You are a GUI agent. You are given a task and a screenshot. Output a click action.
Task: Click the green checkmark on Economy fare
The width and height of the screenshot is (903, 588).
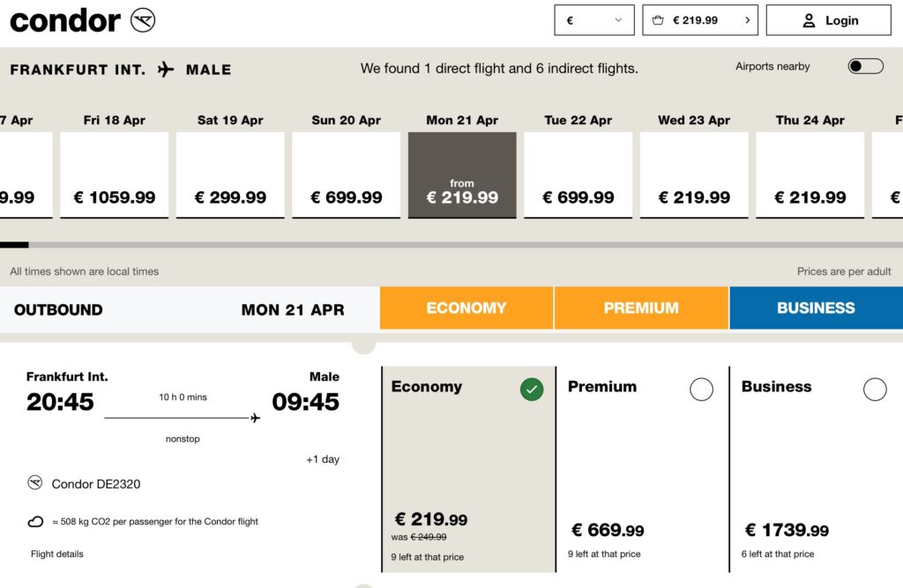click(532, 390)
